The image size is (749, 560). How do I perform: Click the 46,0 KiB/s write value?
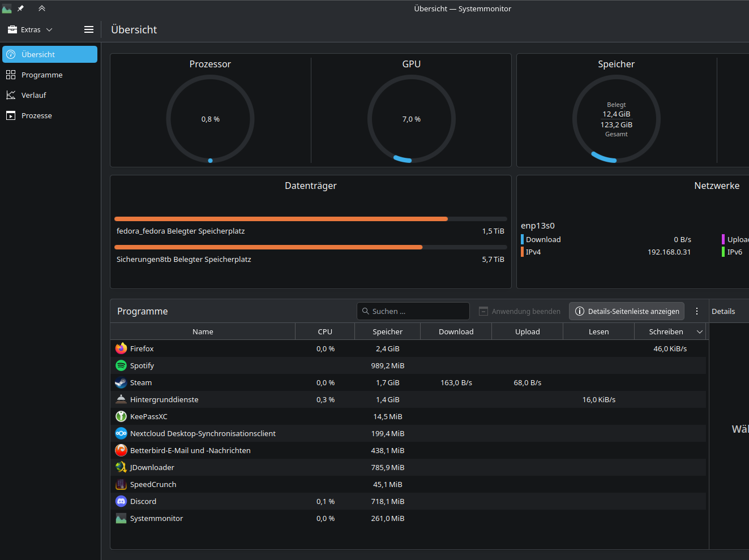[670, 348]
